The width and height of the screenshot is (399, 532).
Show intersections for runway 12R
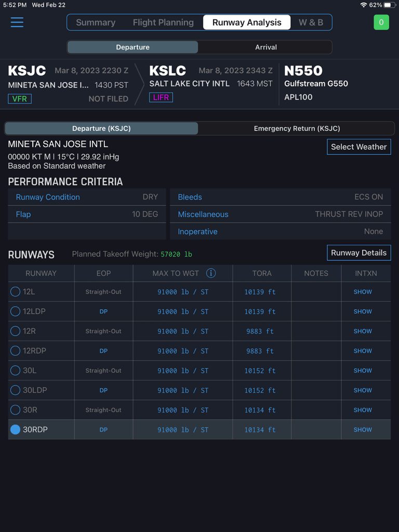coord(363,331)
